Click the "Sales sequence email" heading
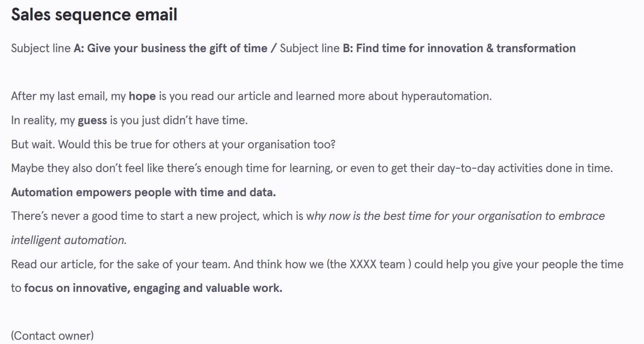 tap(94, 15)
